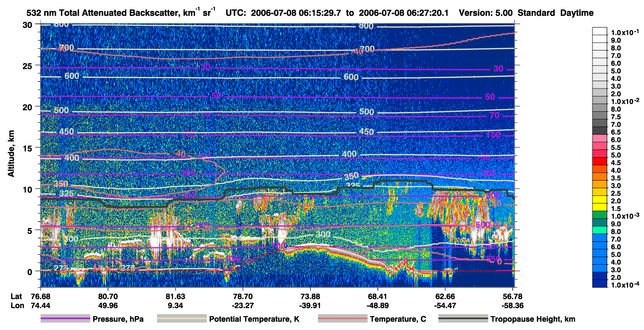Click the Tropopause Height legend line sample
This screenshot has height=330, width=644.
coord(463,319)
